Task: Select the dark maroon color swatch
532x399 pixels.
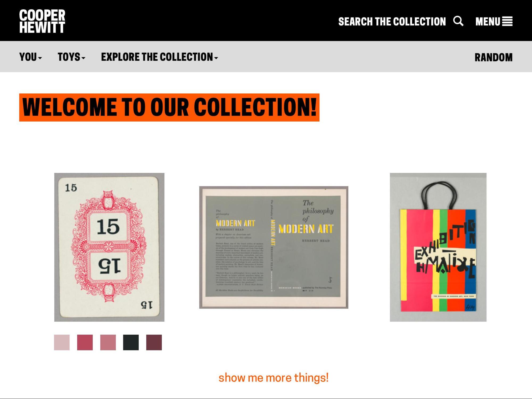Action: coord(154,342)
